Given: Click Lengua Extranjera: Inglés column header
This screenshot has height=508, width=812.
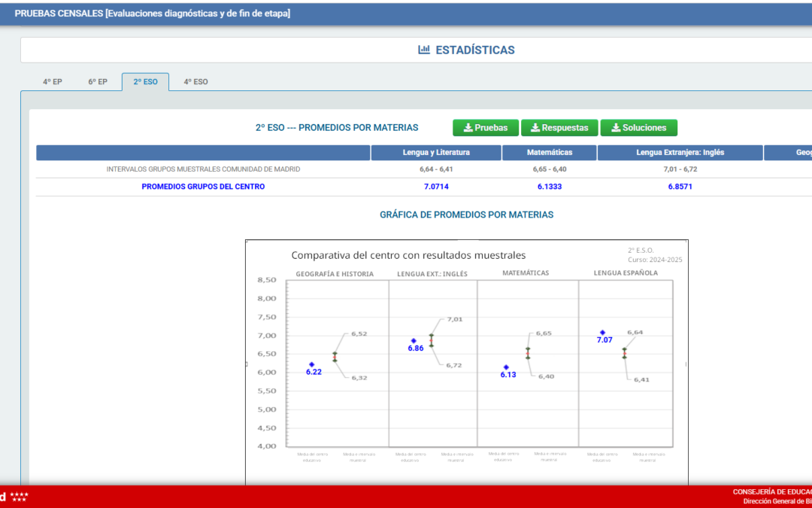Looking at the screenshot, I should tap(680, 153).
